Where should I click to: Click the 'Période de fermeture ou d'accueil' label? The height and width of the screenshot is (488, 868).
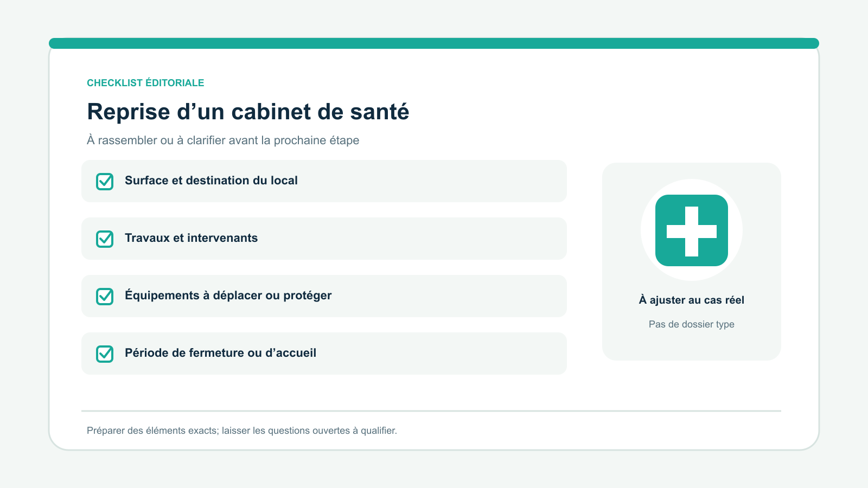point(220,353)
